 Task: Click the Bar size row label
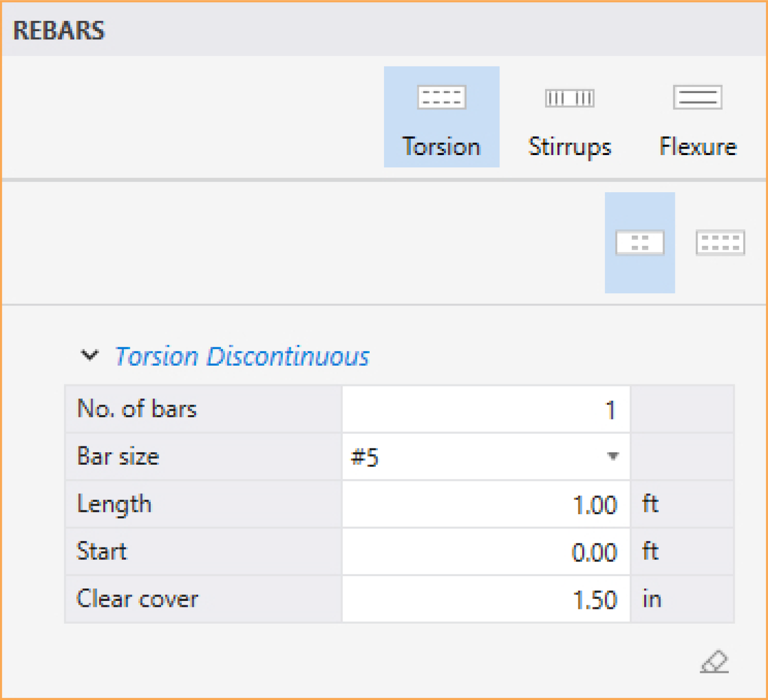[x=118, y=456]
